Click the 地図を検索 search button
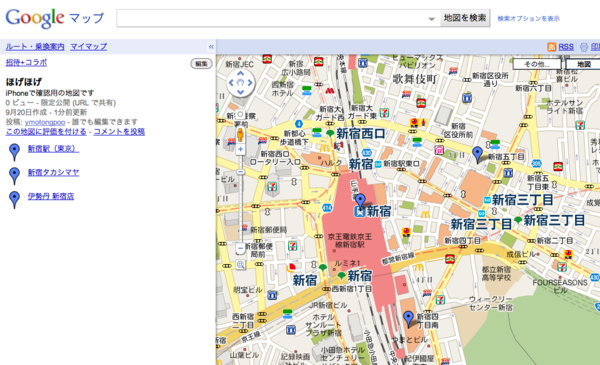Screen dimensions: 600x365 [465, 18]
